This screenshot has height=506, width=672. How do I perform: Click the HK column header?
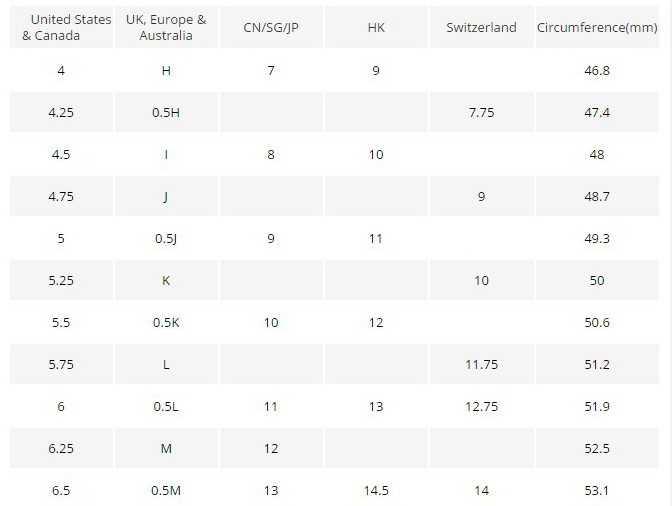pyautogui.click(x=376, y=27)
